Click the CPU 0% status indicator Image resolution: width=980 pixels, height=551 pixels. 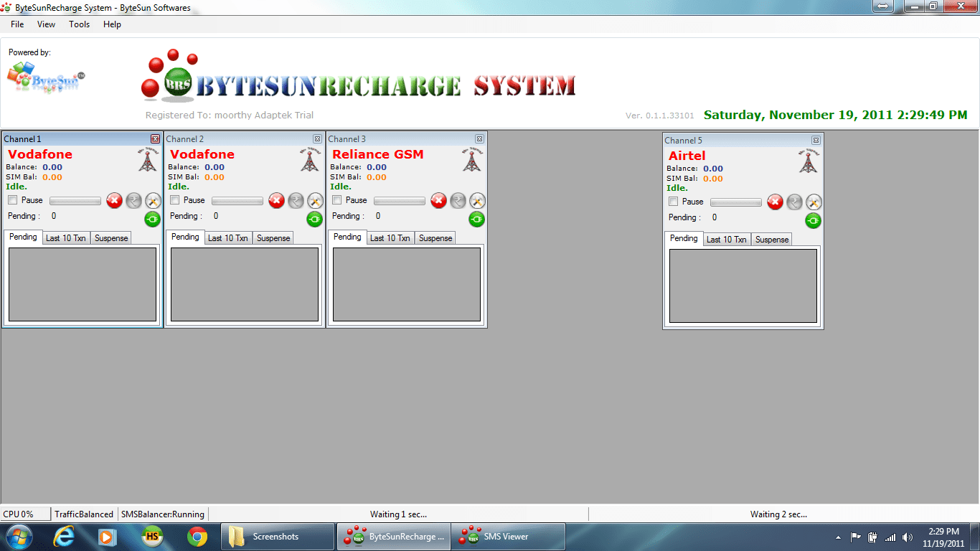coord(26,514)
